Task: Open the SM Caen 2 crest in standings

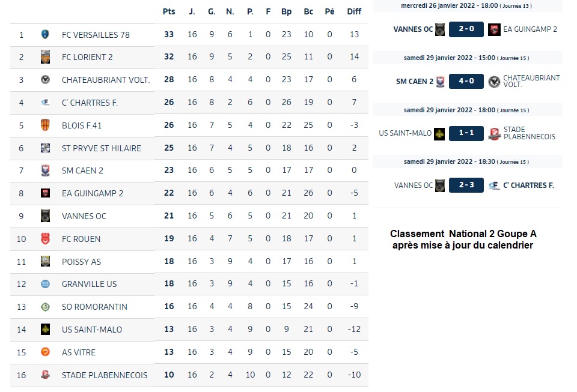Action: pos(45,170)
